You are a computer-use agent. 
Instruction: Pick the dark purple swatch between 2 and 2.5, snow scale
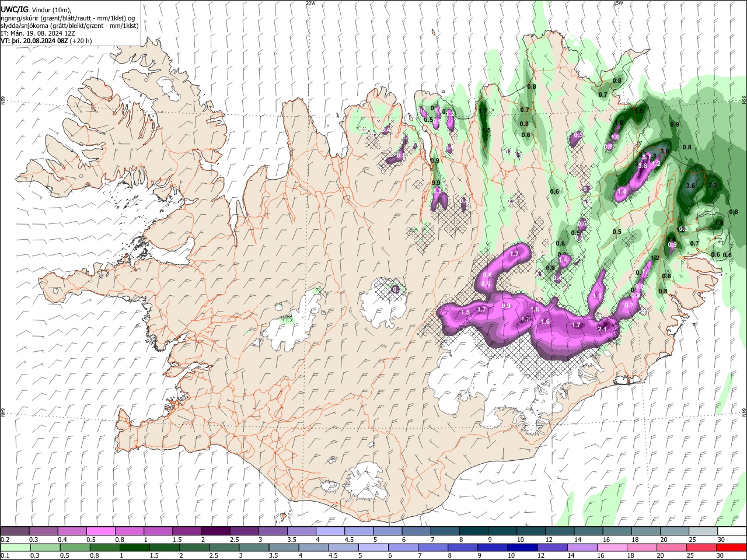[215, 531]
